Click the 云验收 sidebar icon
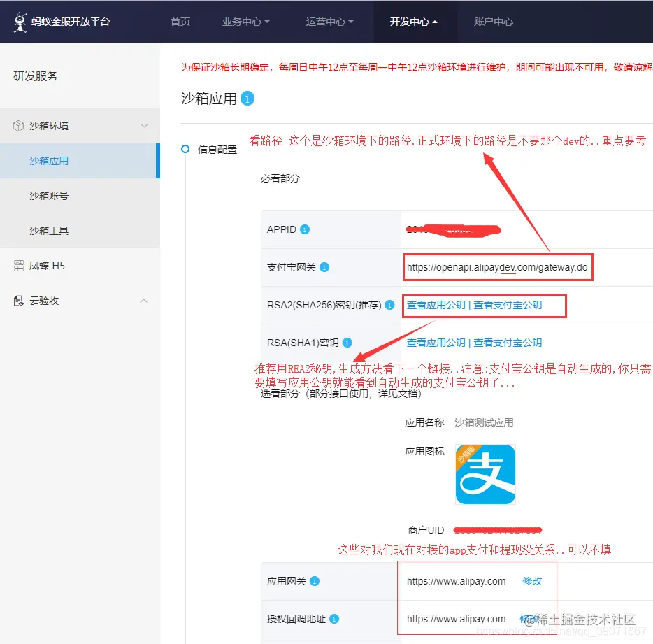This screenshot has width=653, height=644. 19,301
